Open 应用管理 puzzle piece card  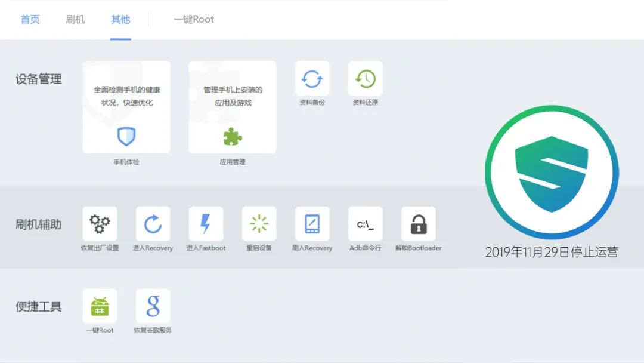click(233, 107)
